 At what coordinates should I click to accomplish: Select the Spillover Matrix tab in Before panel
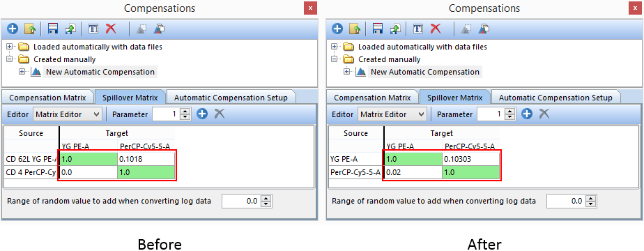(130, 98)
